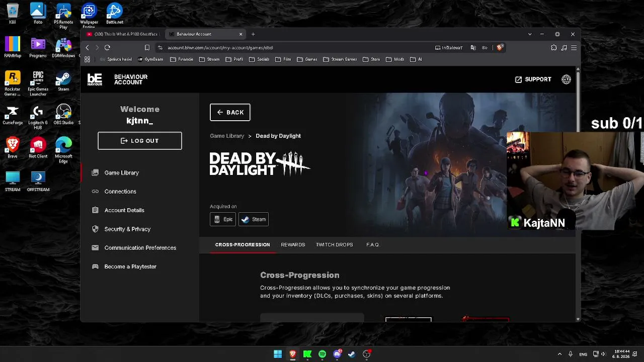Image resolution: width=644 pixels, height=362 pixels.
Task: Click the address bar URL field
Action: (297, 48)
